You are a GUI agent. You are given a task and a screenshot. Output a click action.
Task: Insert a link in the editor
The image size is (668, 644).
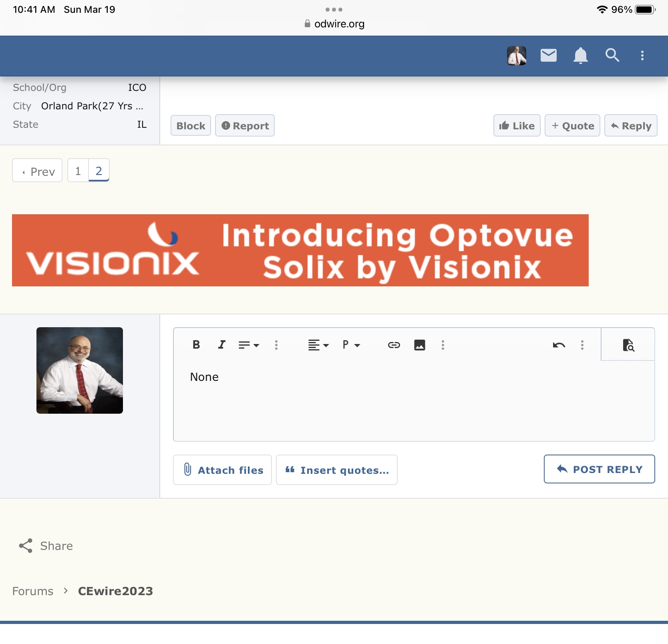click(x=394, y=345)
